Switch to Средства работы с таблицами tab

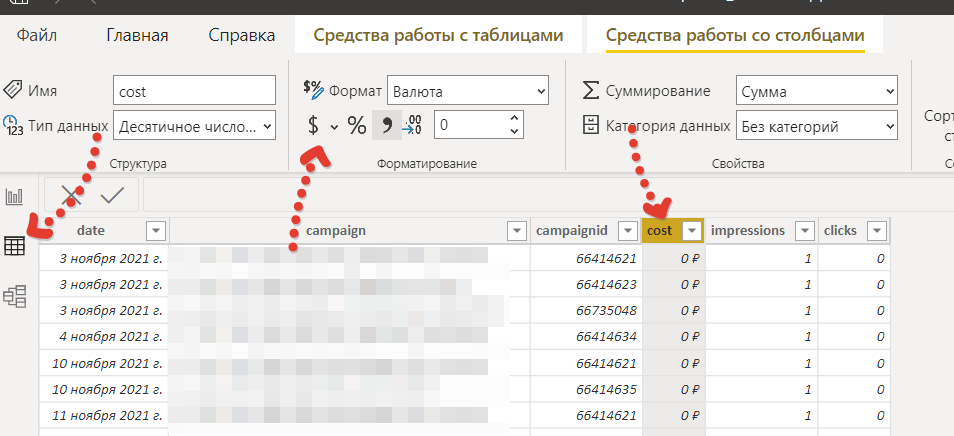click(438, 35)
